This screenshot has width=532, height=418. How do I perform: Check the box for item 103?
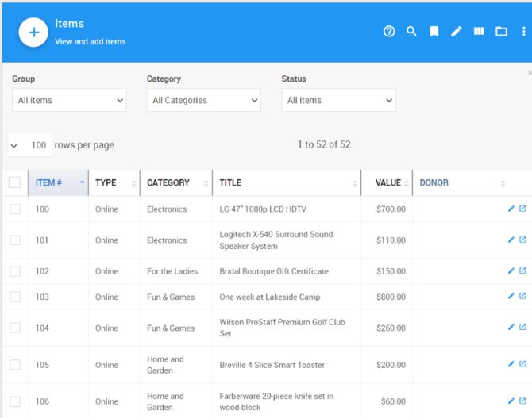[15, 297]
